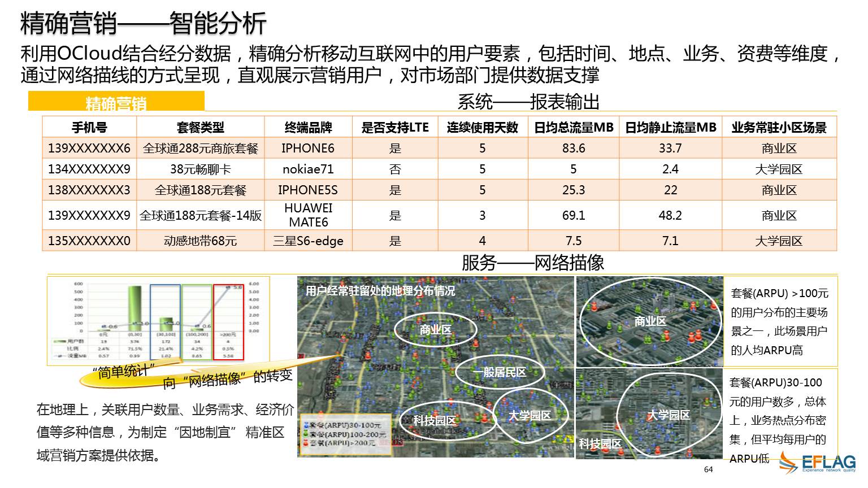The width and height of the screenshot is (868, 488).
Task: Click the 日均总流量MB column header
Action: [x=574, y=128]
